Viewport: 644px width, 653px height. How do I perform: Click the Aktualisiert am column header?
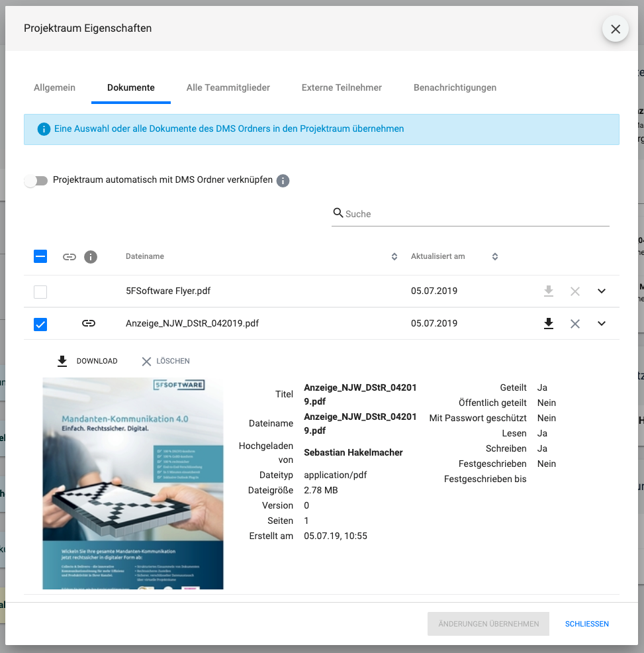[x=438, y=256]
